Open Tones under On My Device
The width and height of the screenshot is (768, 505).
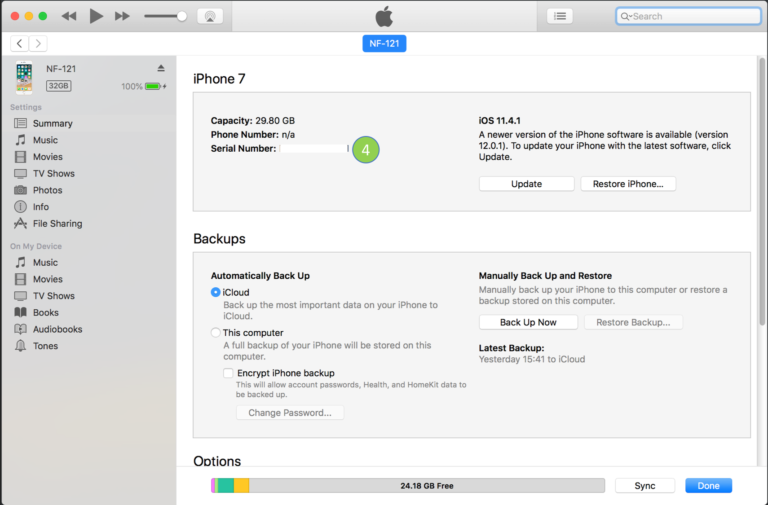[x=45, y=346]
